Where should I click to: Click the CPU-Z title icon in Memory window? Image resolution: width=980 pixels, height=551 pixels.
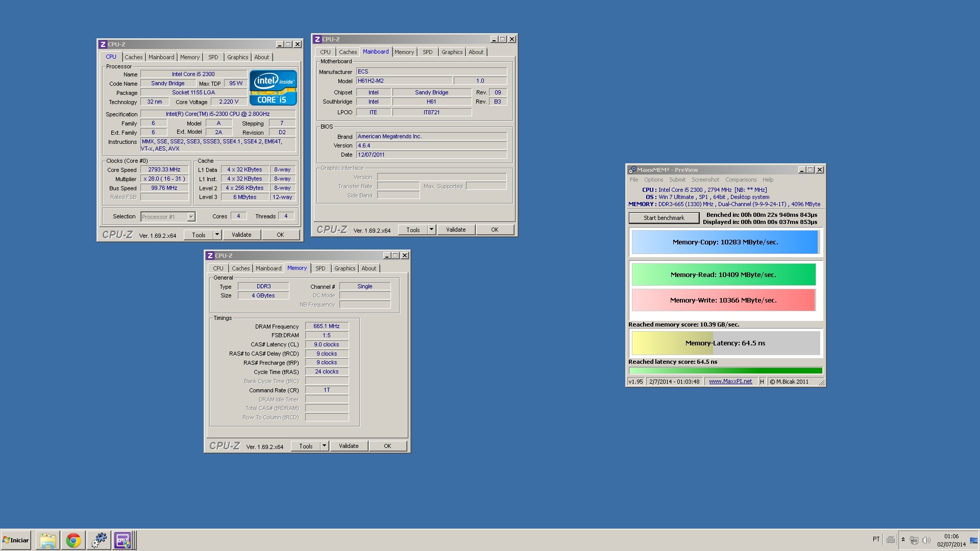[x=210, y=256]
